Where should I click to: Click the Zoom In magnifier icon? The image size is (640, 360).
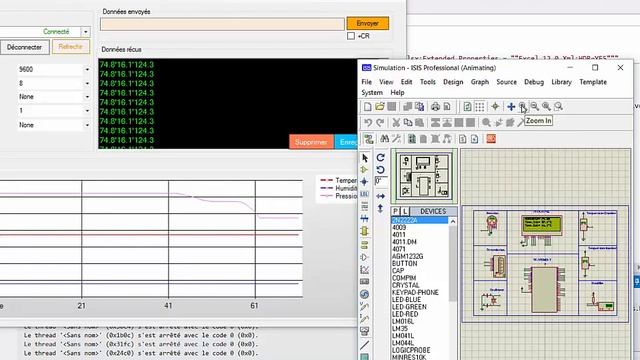tap(522, 107)
